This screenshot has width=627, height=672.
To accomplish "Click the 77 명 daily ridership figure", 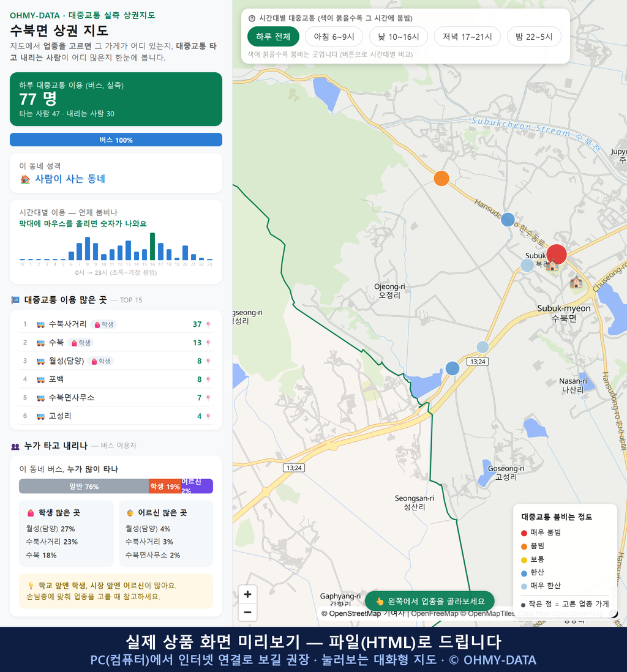I will point(38,99).
